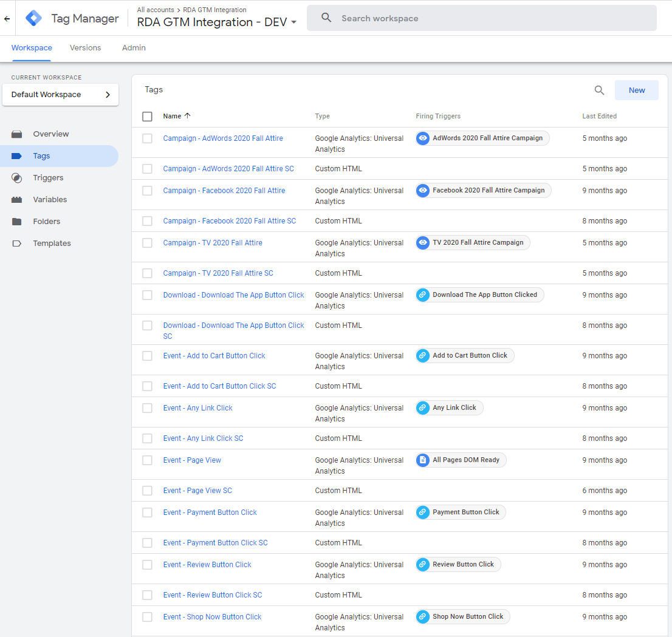Open the Event - Page View SC tag
The height and width of the screenshot is (637, 672).
point(197,491)
